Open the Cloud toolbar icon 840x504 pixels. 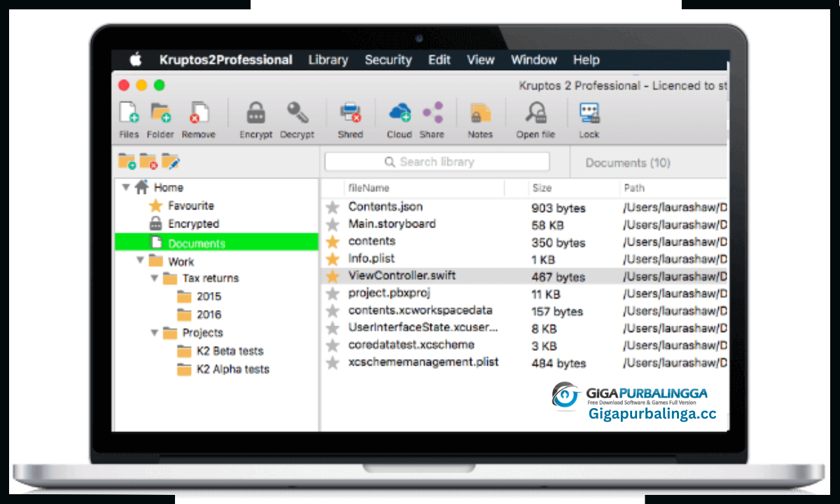click(400, 112)
